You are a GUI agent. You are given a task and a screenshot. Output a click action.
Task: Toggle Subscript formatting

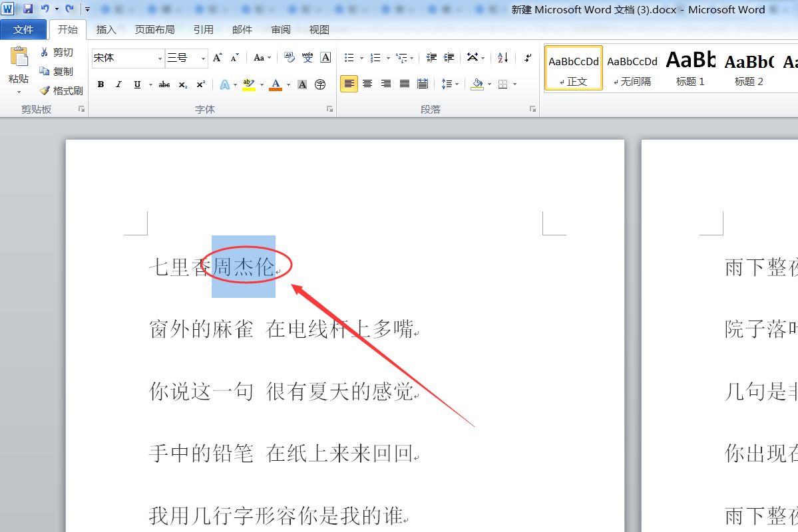(x=183, y=84)
